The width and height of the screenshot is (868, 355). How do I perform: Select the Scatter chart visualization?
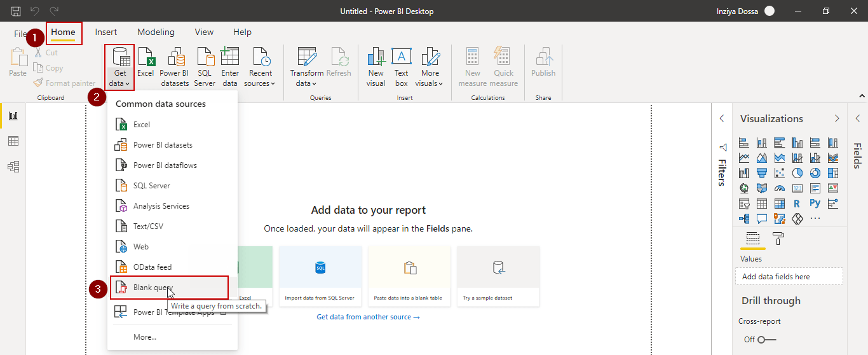pyautogui.click(x=780, y=173)
